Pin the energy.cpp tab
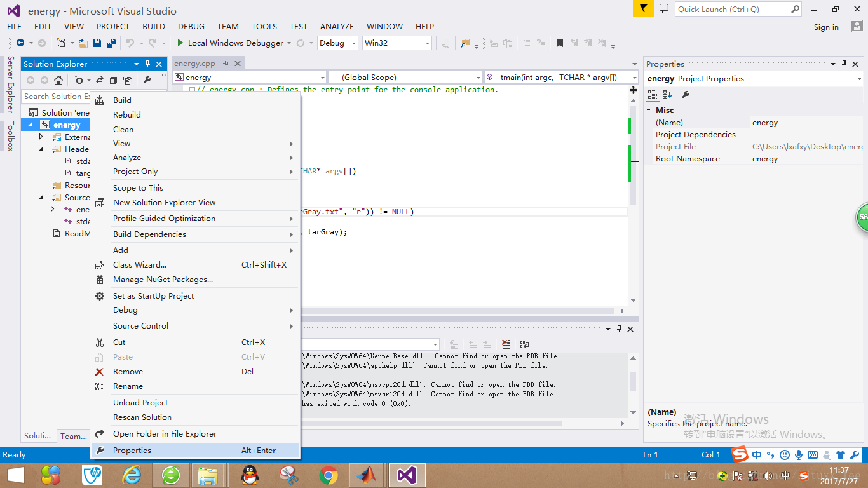Screen dimensions: 868x488 point(225,64)
